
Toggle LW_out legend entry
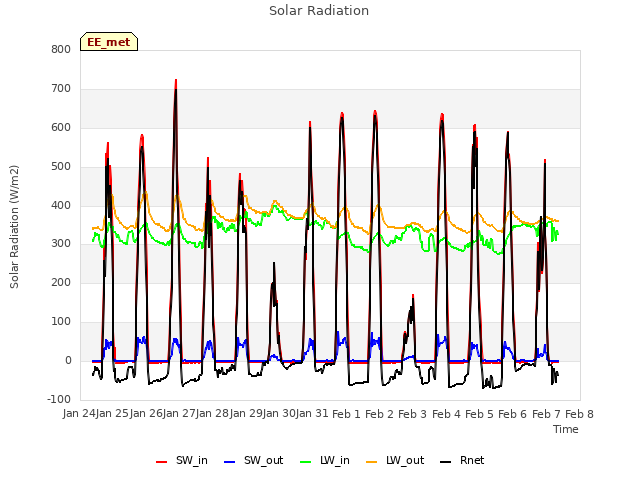pyautogui.click(x=395, y=460)
